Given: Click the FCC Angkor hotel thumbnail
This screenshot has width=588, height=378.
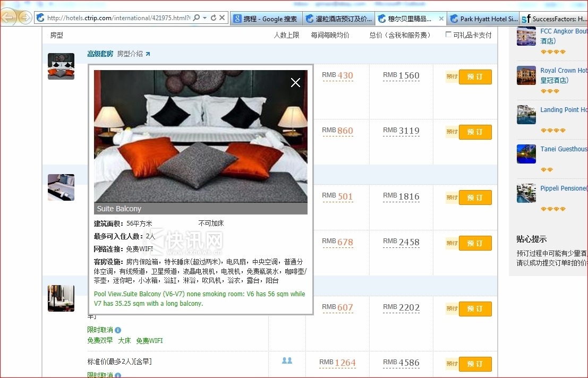Looking at the screenshot, I should click(526, 36).
